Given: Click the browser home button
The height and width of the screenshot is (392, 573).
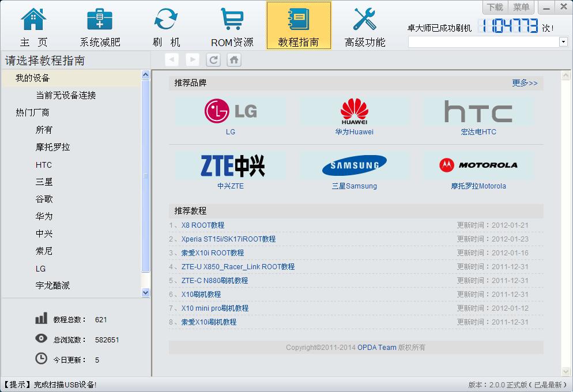Looking at the screenshot, I should pos(234,59).
